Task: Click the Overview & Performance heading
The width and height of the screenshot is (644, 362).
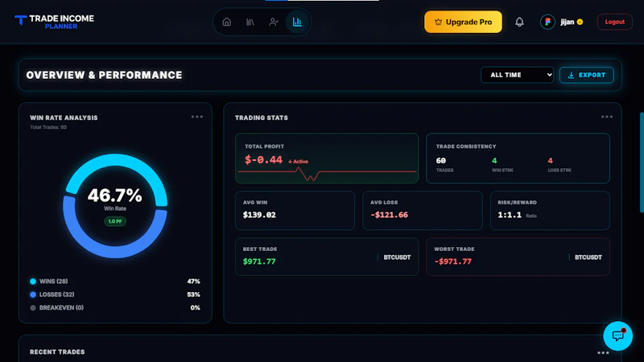Action: (x=104, y=75)
